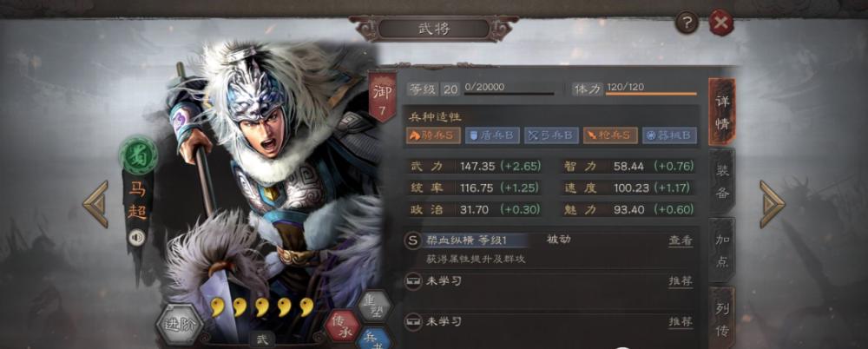Click the orange 体力 stamina bar
The height and width of the screenshot is (349, 868).
pyautogui.click(x=651, y=94)
